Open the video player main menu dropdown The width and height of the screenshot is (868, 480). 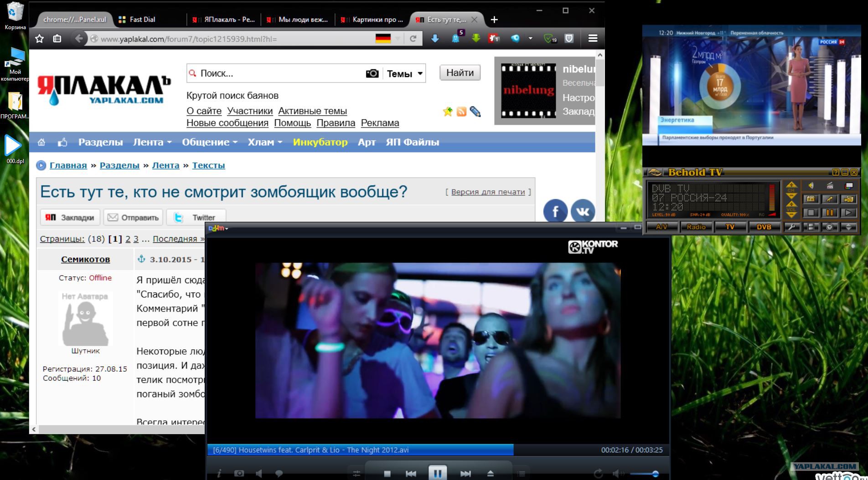[x=218, y=228]
